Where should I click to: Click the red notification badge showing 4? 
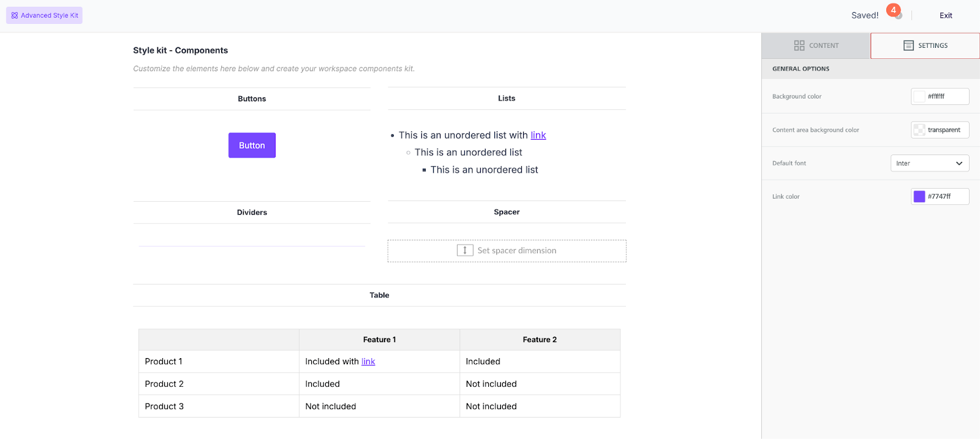[893, 10]
